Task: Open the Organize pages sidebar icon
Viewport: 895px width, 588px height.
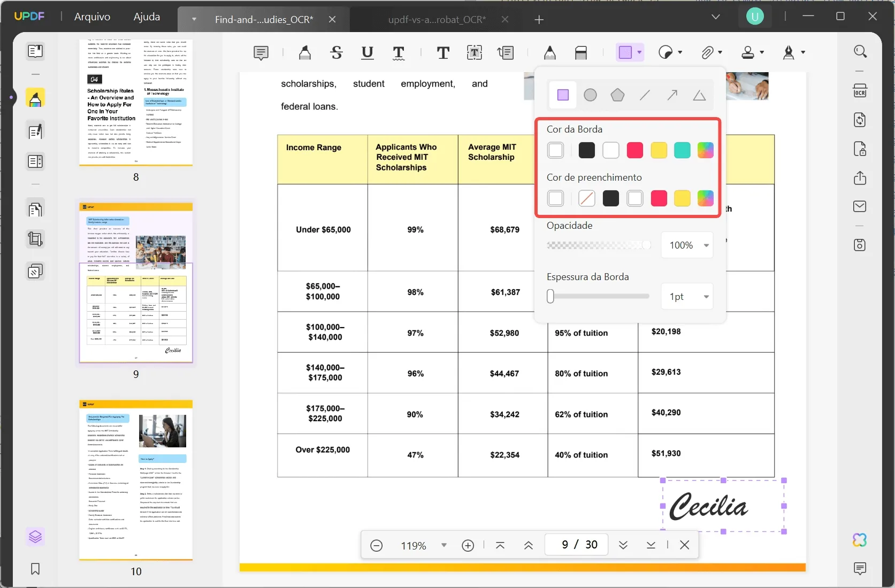Action: point(35,209)
